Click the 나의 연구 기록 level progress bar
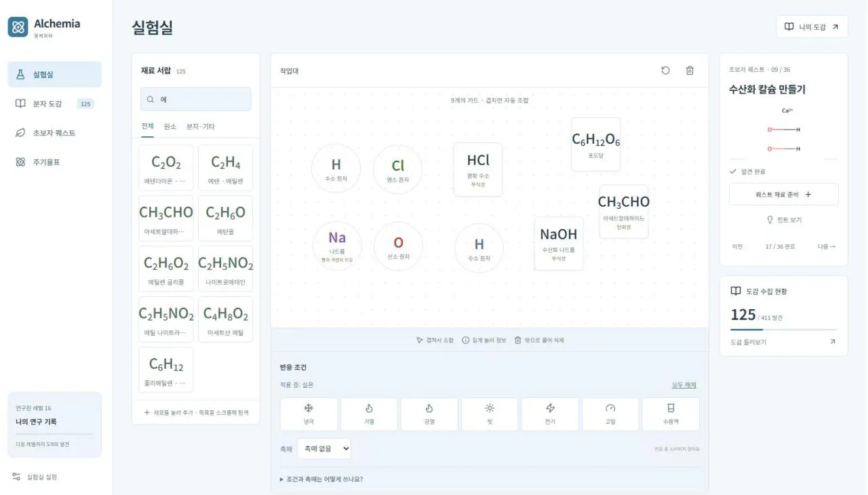Image resolution: width=868 pixels, height=495 pixels. [54, 434]
